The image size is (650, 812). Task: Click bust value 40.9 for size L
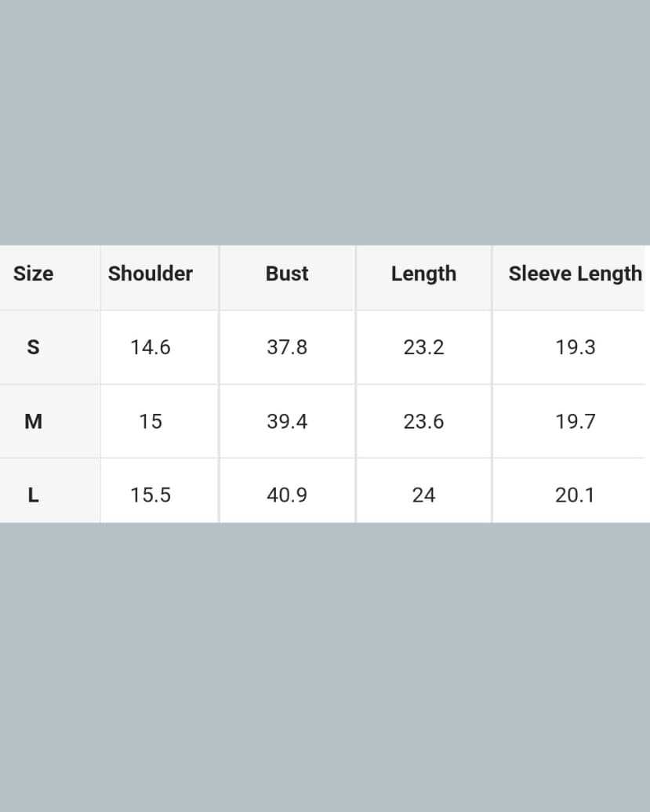click(287, 495)
